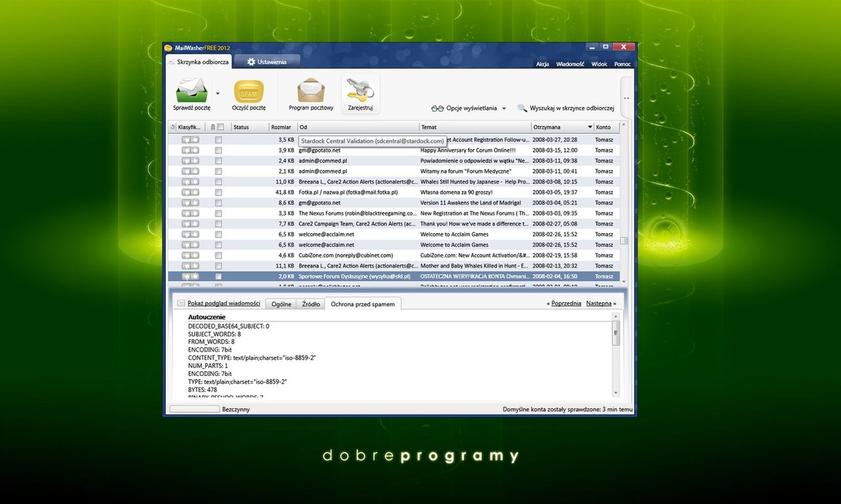Open Program pocztowy envelope icon
The width and height of the screenshot is (841, 504).
pos(311,91)
